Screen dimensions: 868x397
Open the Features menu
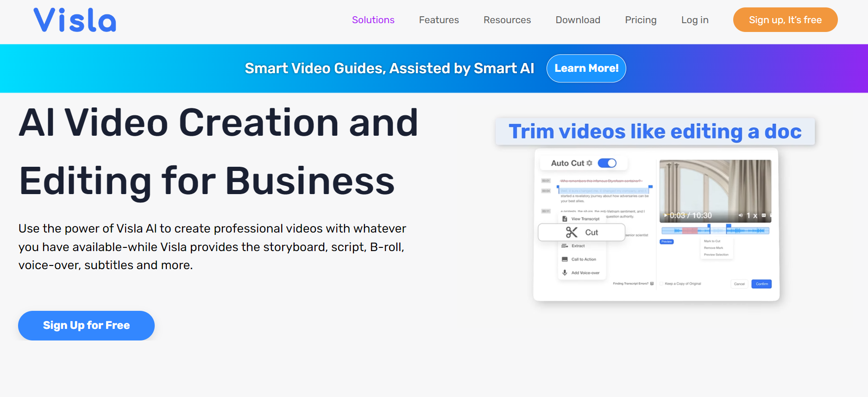[x=439, y=20]
